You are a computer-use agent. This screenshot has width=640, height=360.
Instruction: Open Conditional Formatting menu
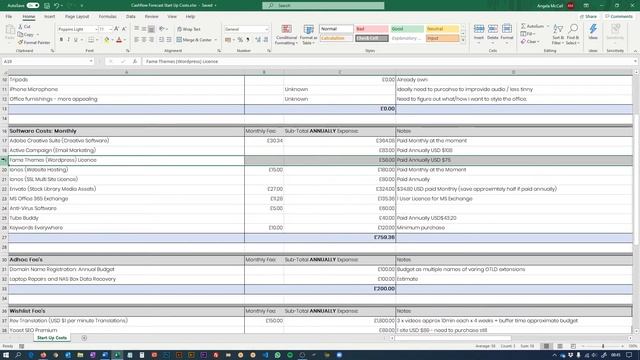tap(286, 35)
